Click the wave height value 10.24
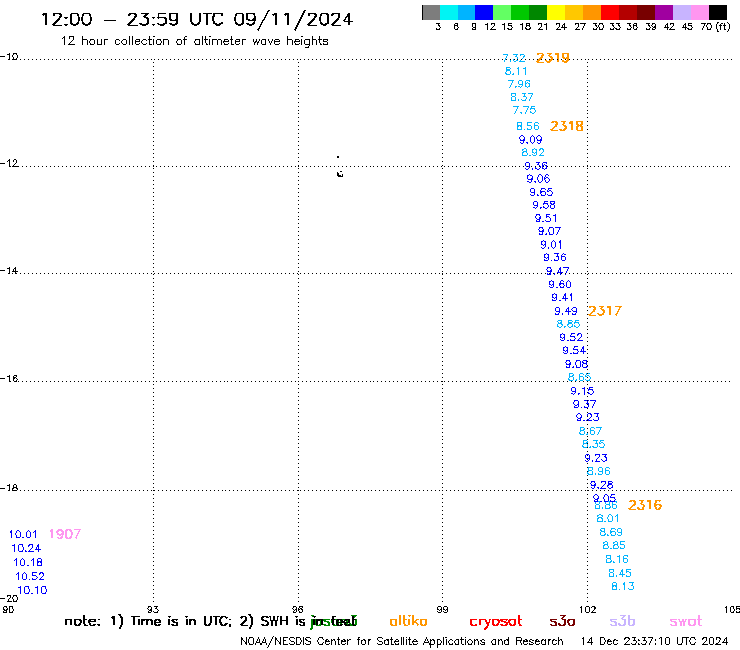Screen dimensions: 740x650 click(26, 549)
